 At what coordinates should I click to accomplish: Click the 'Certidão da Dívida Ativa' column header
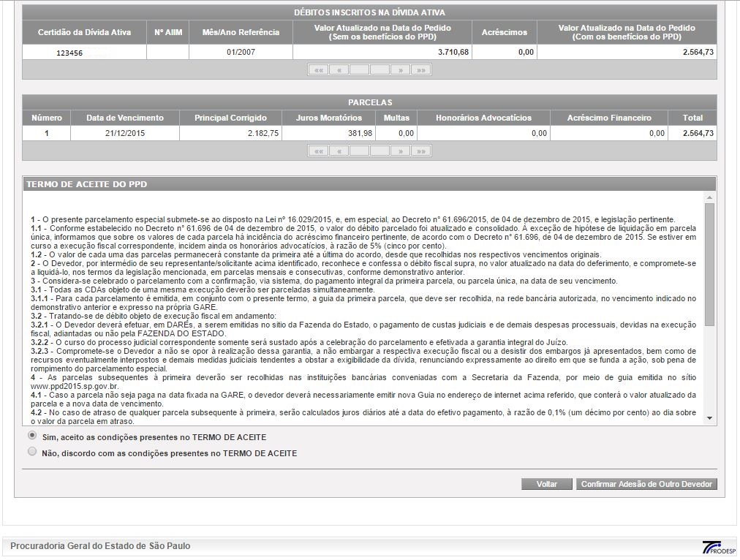[x=84, y=32]
